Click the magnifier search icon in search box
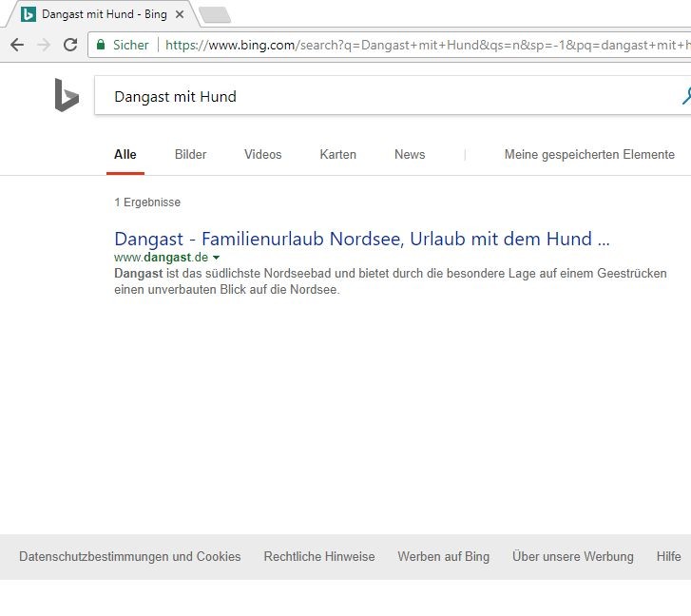 tap(686, 96)
